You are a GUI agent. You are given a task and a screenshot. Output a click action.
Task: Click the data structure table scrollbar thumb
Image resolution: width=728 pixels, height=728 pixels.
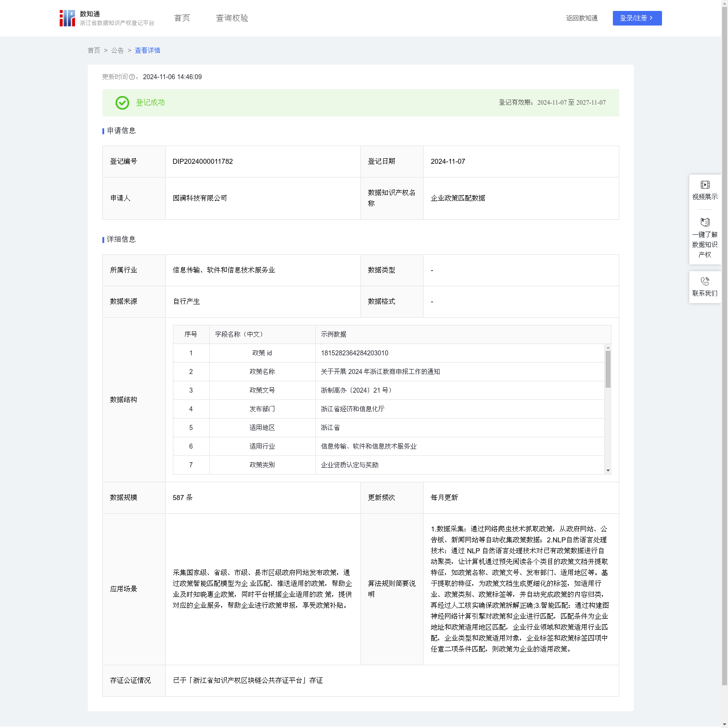click(608, 369)
